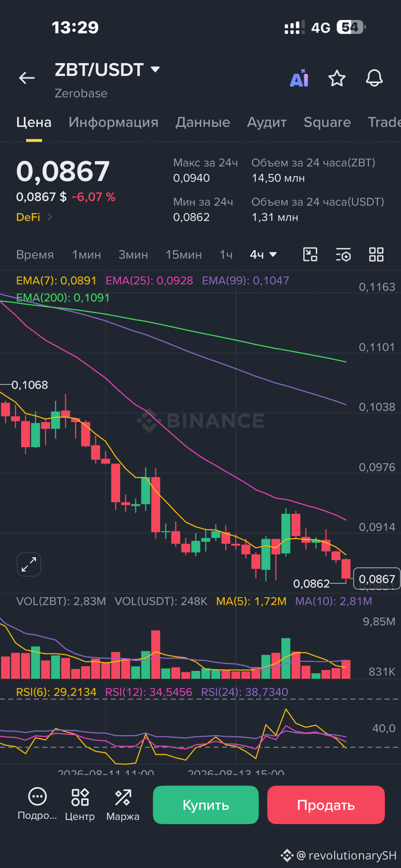401x868 pixels.
Task: Tap the Продать button
Action: pos(326,805)
